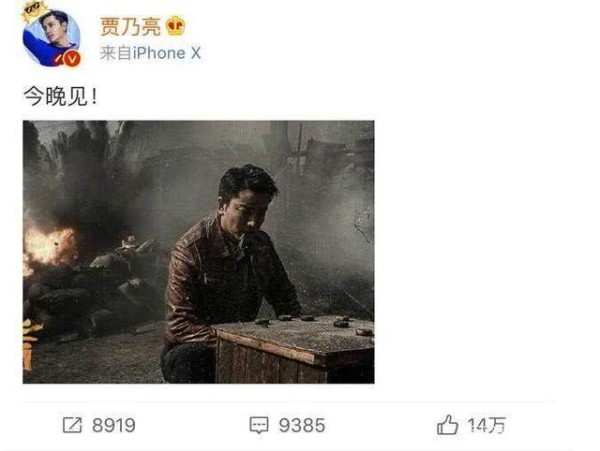Visit the 贾乃亮 username link
600x451 pixels.
point(130,26)
